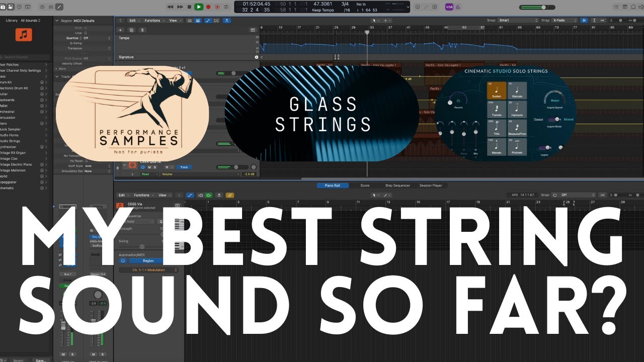Toggle the yellow Link button in piano roll
Viewport: 644px width, 362px height.
[x=229, y=195]
